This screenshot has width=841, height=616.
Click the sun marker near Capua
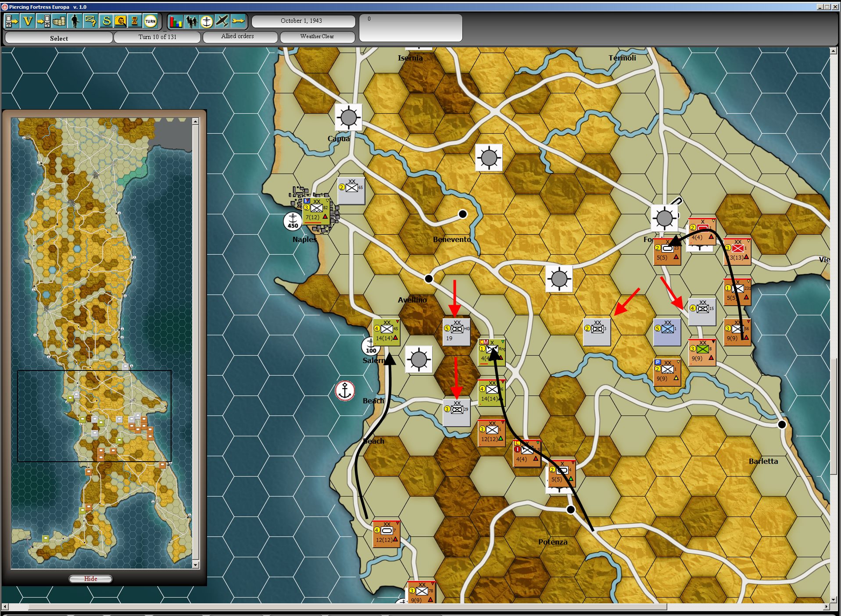(348, 117)
